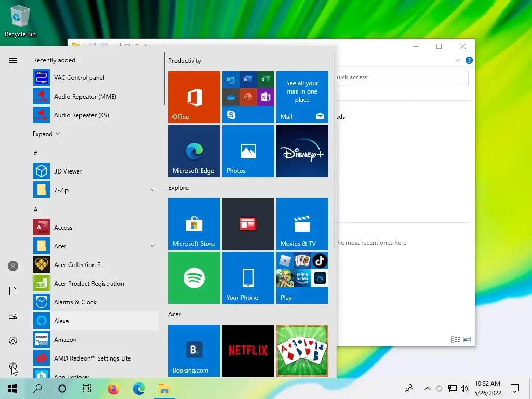This screenshot has width=532, height=399.
Task: Switch to File Explorer on taskbar
Action: pyautogui.click(x=165, y=389)
